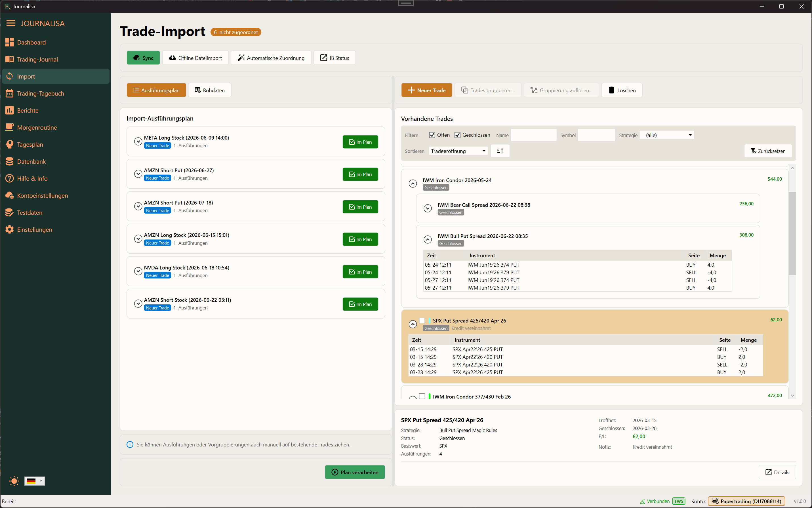Run Automatische Zuordnung
The width and height of the screenshot is (812, 508).
coord(271,58)
